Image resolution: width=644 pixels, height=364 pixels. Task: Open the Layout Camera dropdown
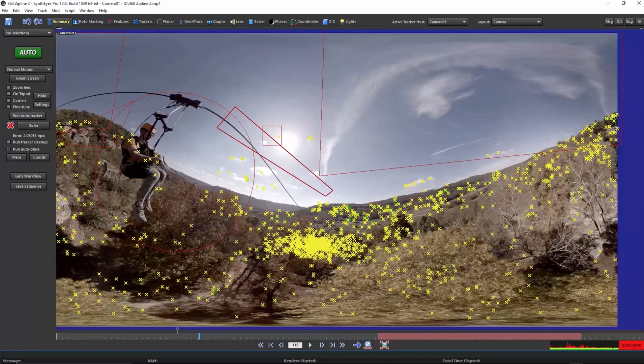point(516,22)
